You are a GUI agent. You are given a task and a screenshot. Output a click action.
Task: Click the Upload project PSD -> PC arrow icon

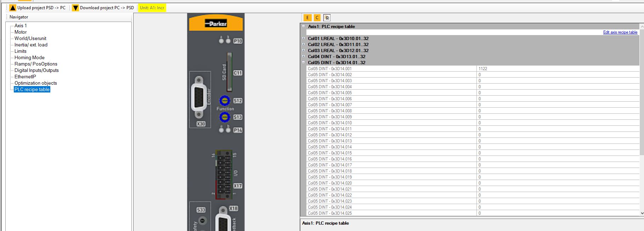click(13, 8)
